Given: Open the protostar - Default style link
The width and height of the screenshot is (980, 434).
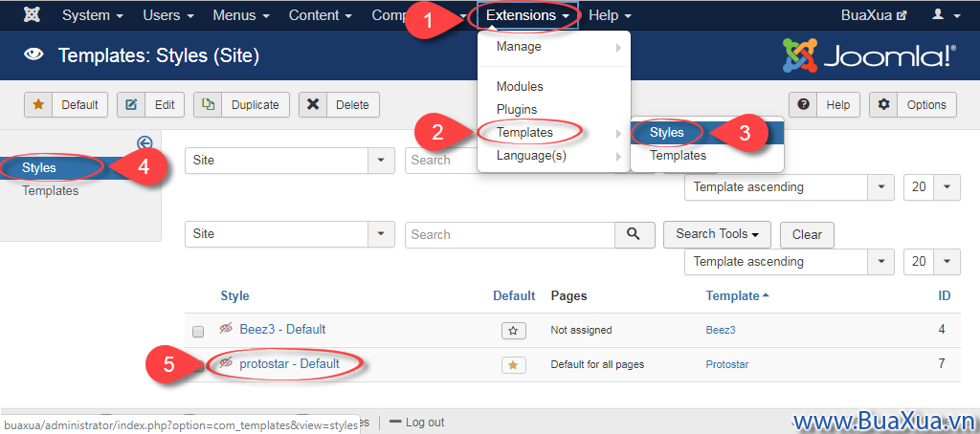Looking at the screenshot, I should point(289,363).
